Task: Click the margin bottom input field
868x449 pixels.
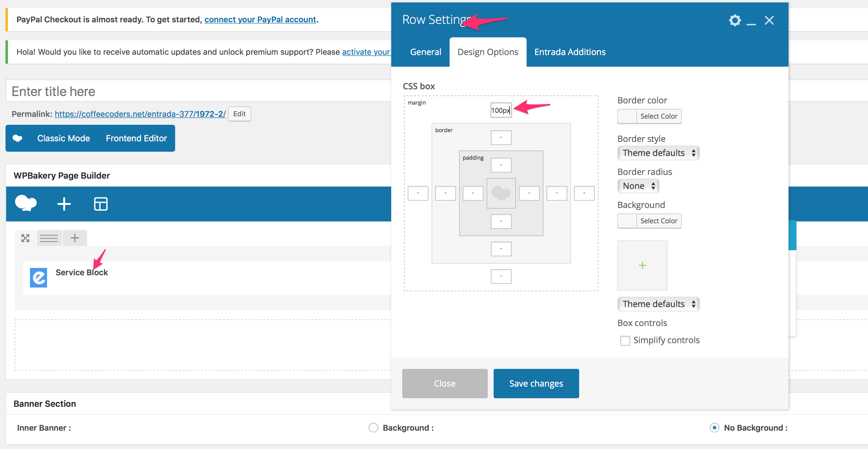Action: tap(501, 276)
